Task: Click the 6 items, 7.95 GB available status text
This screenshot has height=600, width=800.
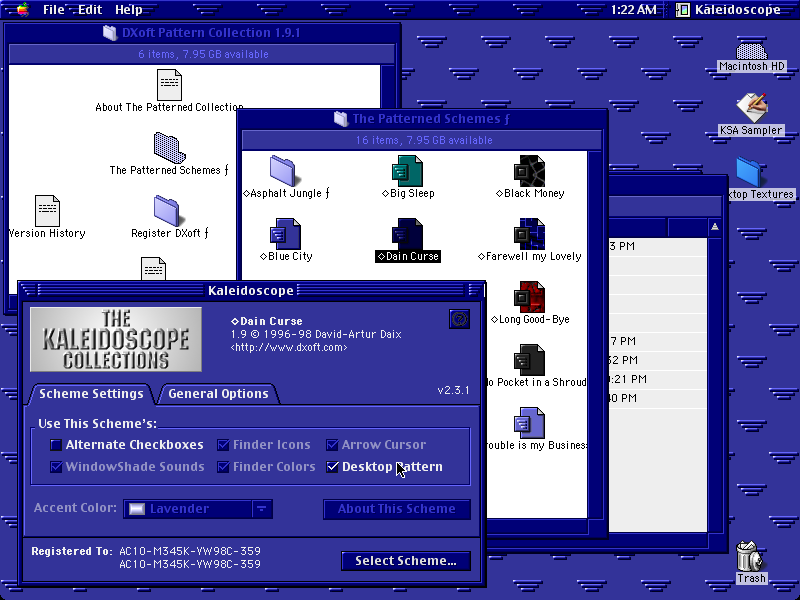Action: (x=203, y=54)
